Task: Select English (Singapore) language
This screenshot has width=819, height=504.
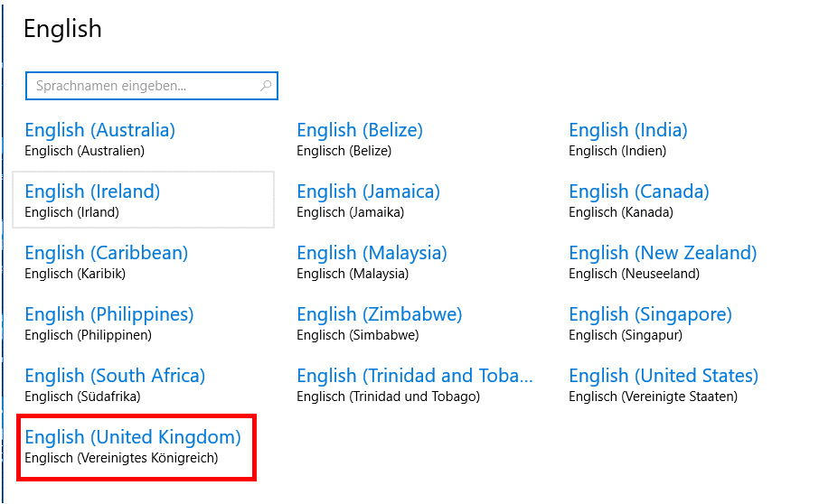Action: click(650, 314)
